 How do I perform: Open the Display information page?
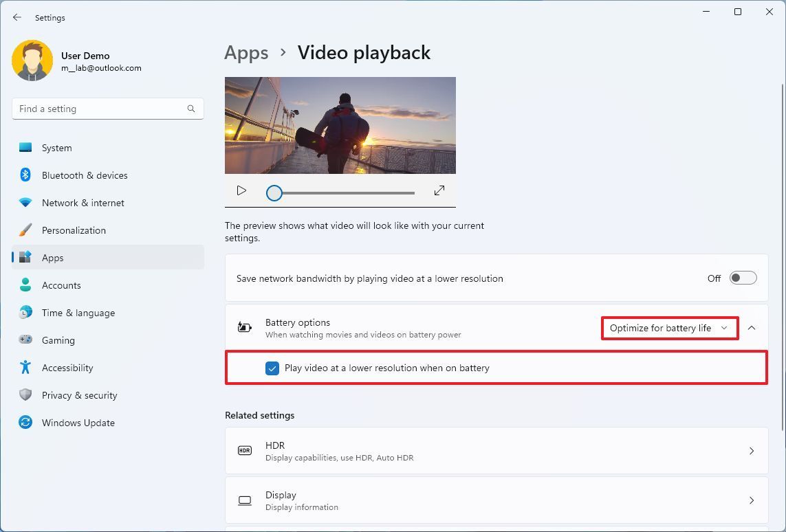tap(496, 500)
